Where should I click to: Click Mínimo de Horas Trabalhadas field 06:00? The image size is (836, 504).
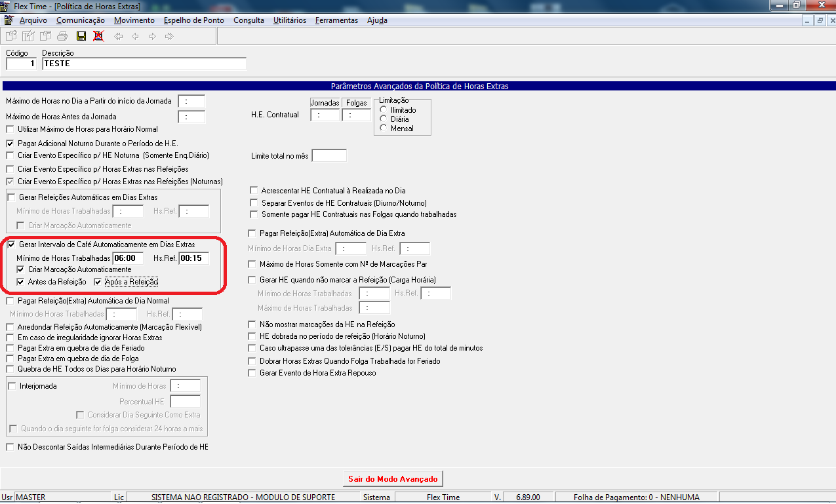click(128, 258)
